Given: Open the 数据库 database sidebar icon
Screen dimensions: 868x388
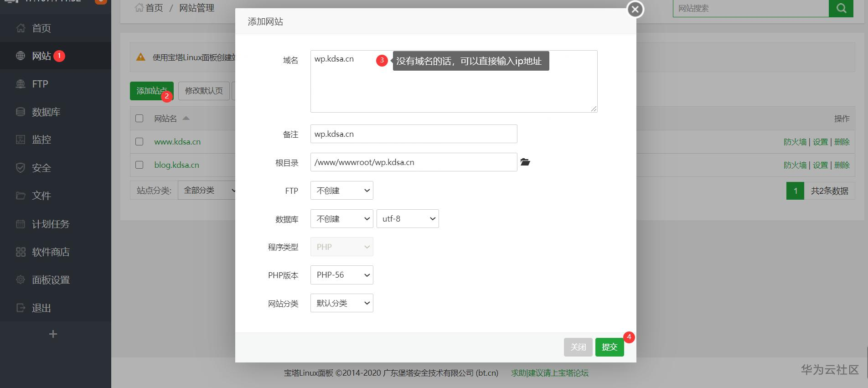Looking at the screenshot, I should (x=21, y=112).
